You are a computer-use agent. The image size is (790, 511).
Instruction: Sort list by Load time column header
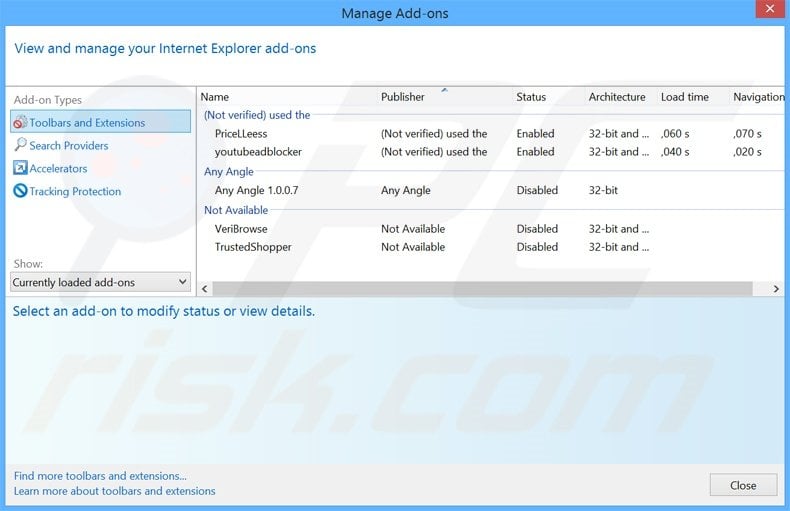coord(685,97)
